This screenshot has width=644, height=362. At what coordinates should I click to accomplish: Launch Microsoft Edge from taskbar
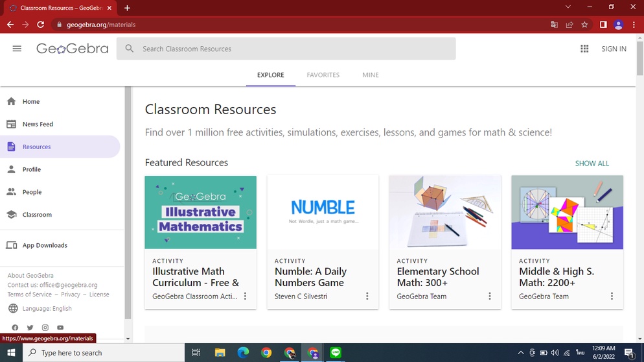(x=243, y=352)
